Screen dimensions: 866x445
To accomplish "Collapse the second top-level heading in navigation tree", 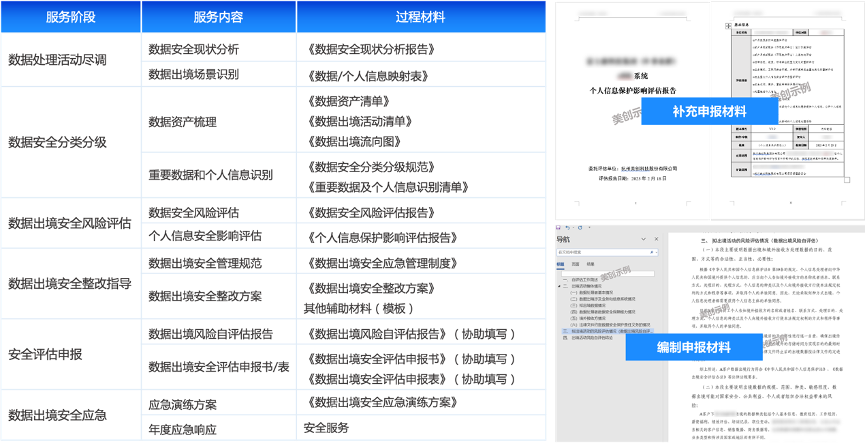I will [x=560, y=286].
